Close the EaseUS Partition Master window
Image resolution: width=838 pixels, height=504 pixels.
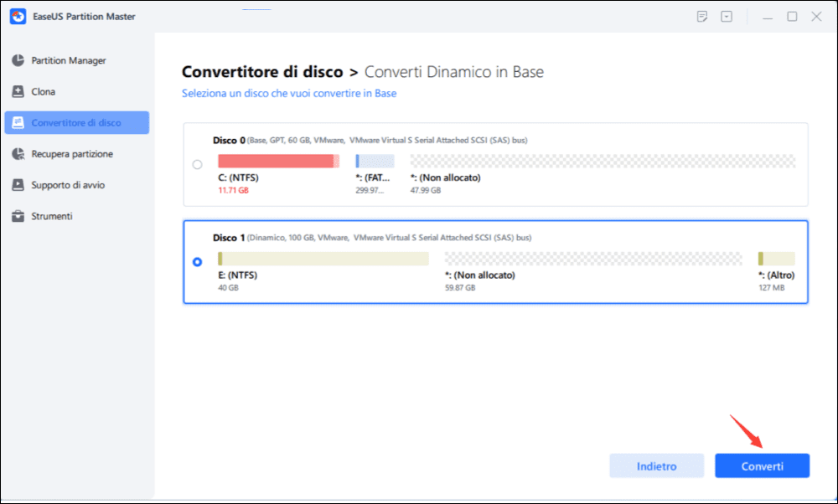816,17
